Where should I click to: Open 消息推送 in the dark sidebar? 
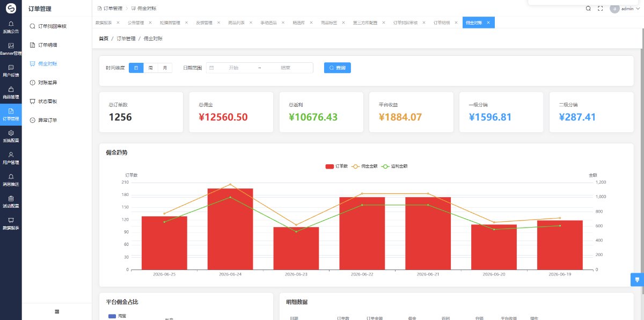click(11, 179)
